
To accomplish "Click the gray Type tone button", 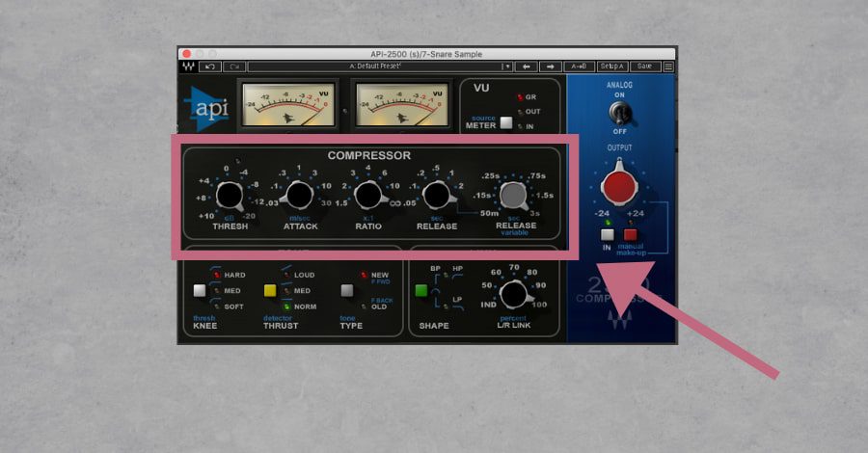I will (x=347, y=290).
